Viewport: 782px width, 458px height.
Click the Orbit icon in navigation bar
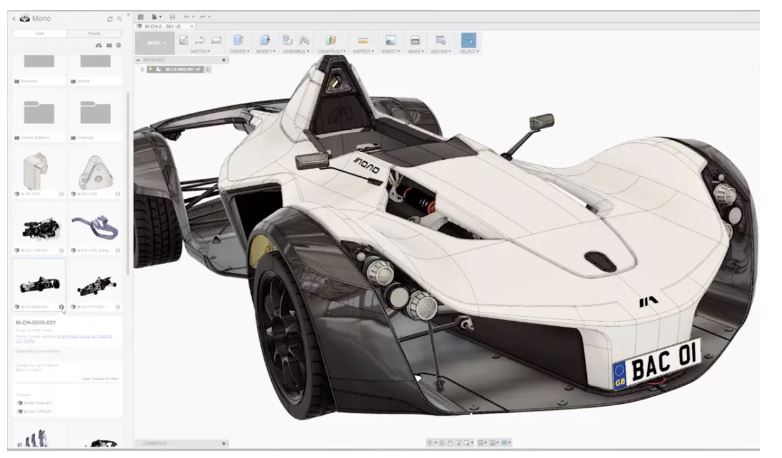coord(430,443)
